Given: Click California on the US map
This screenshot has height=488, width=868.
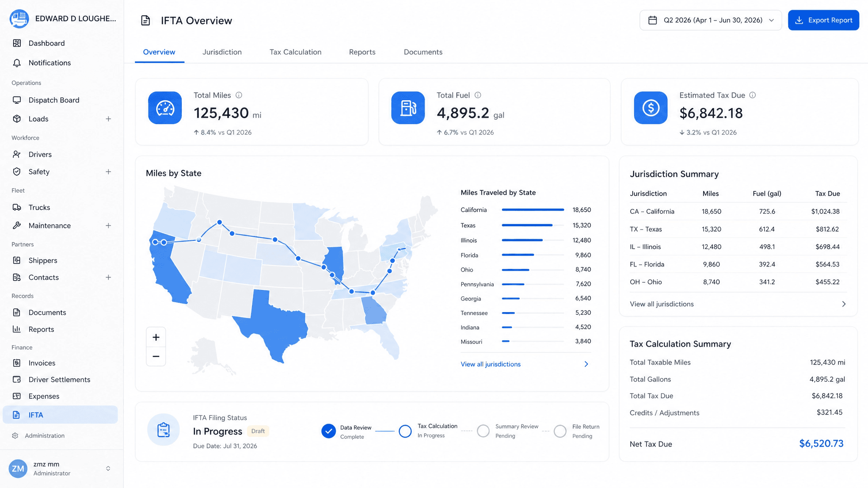Looking at the screenshot, I should coord(170,271).
